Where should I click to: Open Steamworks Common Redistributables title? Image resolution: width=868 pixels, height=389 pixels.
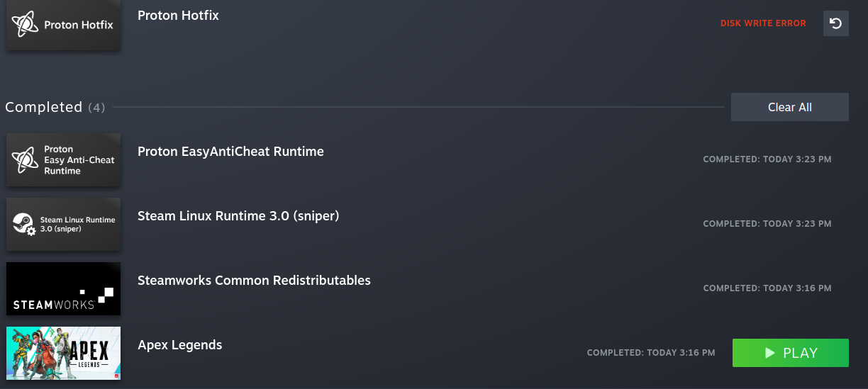254,281
